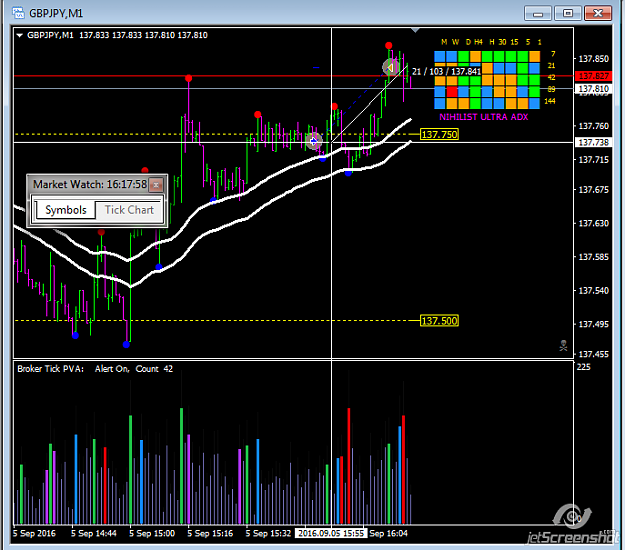Click the skull icon in chart corner
This screenshot has height=550, width=625.
tap(563, 346)
